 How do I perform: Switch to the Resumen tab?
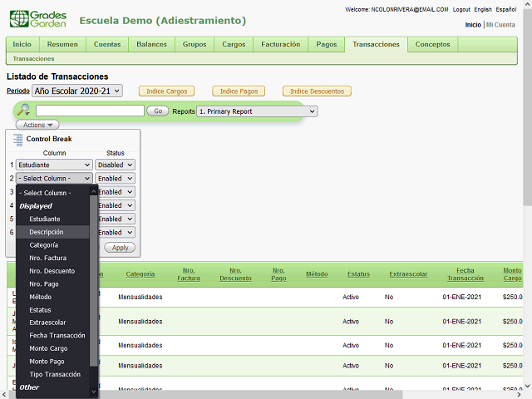[62, 44]
